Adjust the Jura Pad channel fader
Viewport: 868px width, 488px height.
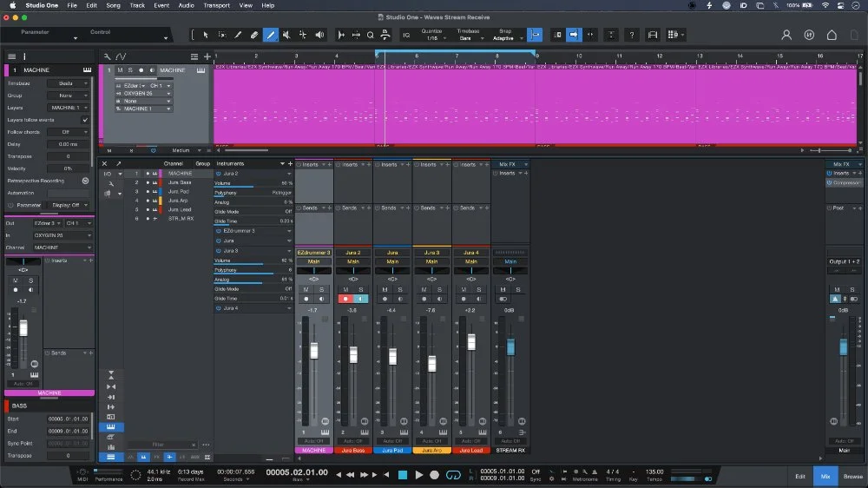point(392,356)
